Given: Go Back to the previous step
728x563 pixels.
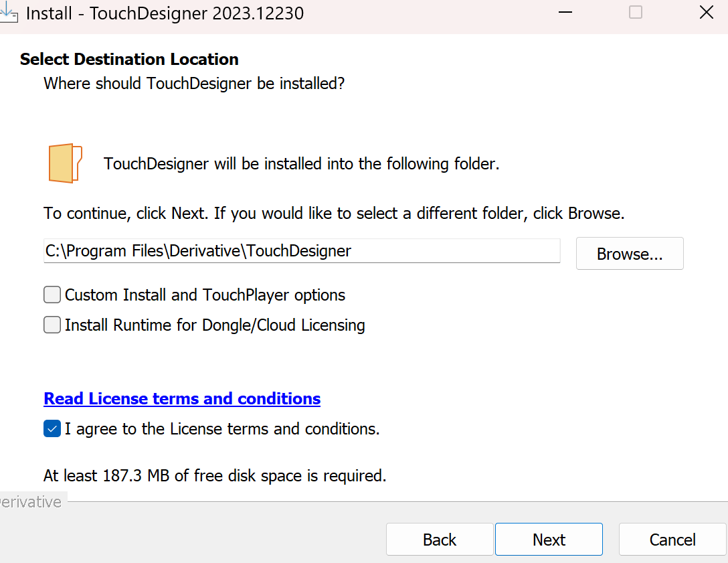Looking at the screenshot, I should click(x=440, y=540).
